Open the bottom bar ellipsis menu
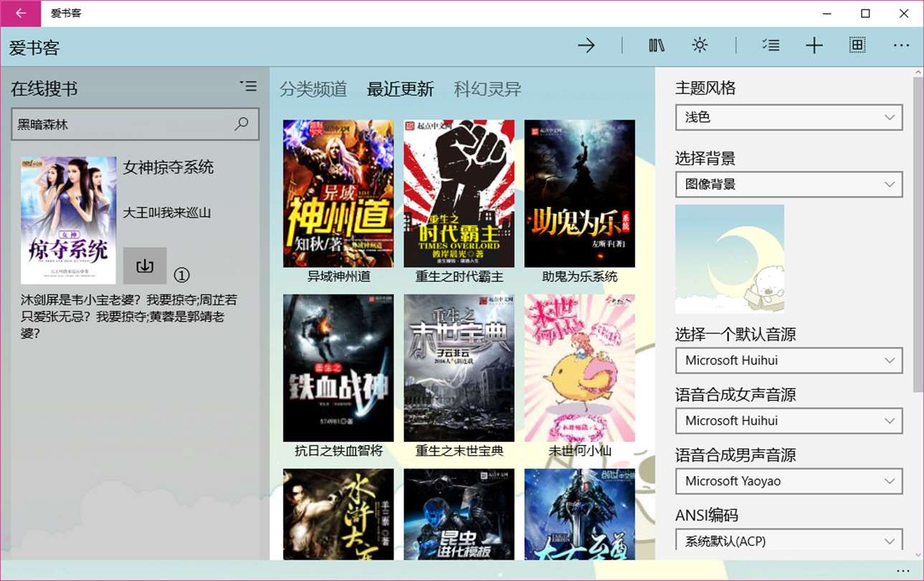This screenshot has height=581, width=924. coord(902,570)
